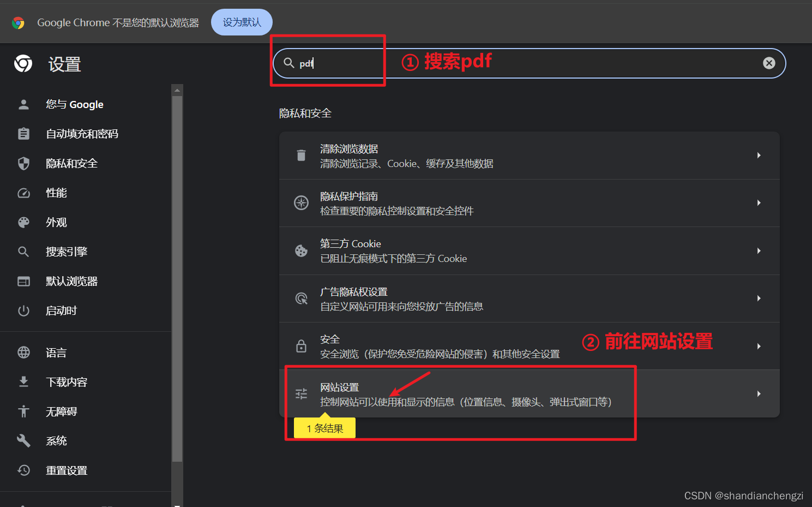Click the 隐私和安全 section heading
This screenshot has width=812, height=507.
[305, 113]
